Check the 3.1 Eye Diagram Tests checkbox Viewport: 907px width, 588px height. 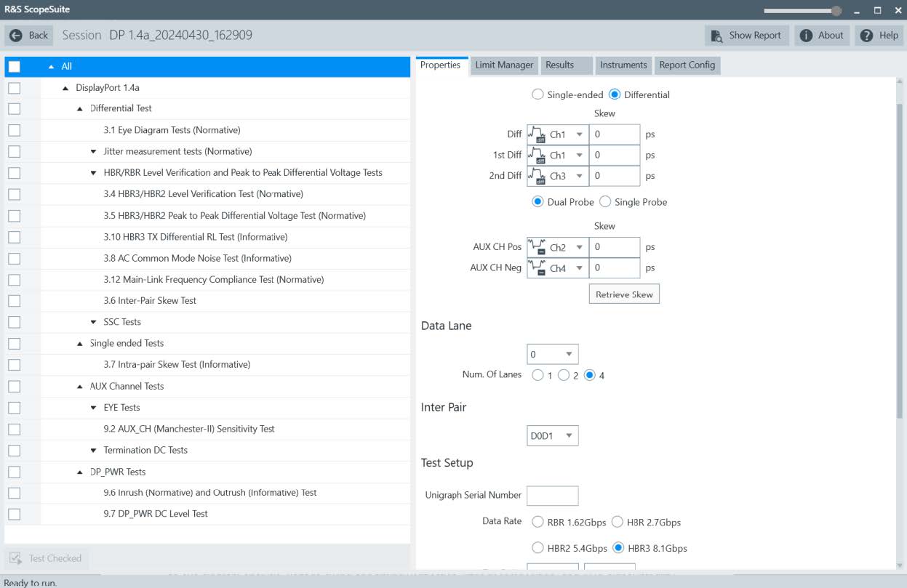pos(14,130)
